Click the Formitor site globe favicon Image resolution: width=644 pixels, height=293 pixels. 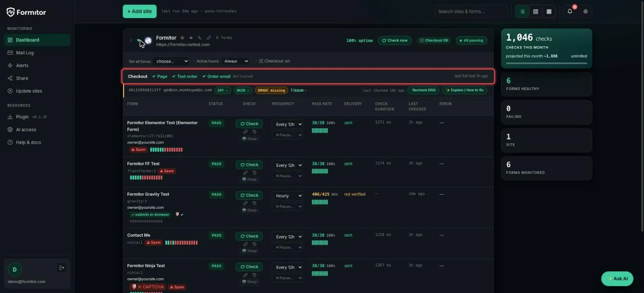148,40
